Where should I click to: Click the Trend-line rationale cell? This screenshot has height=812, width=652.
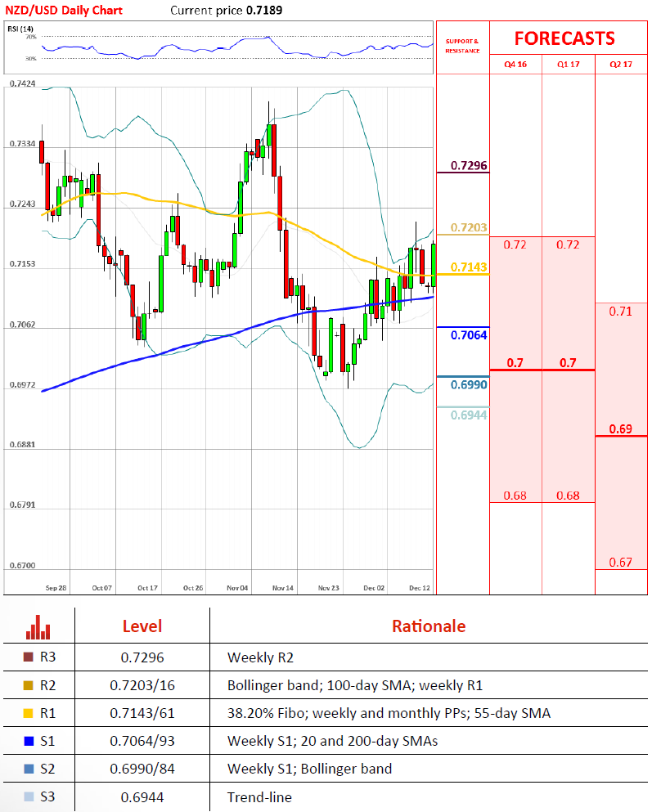pos(259,797)
